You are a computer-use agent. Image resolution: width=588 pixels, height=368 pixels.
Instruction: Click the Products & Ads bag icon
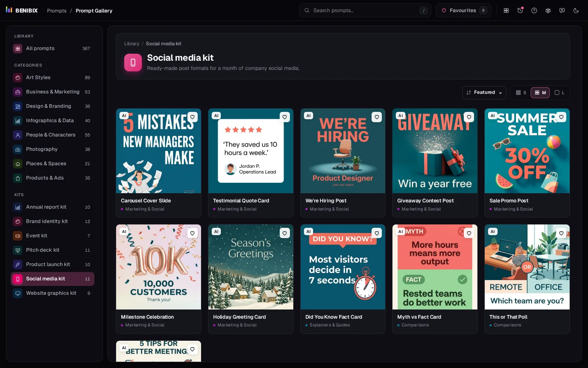click(18, 178)
